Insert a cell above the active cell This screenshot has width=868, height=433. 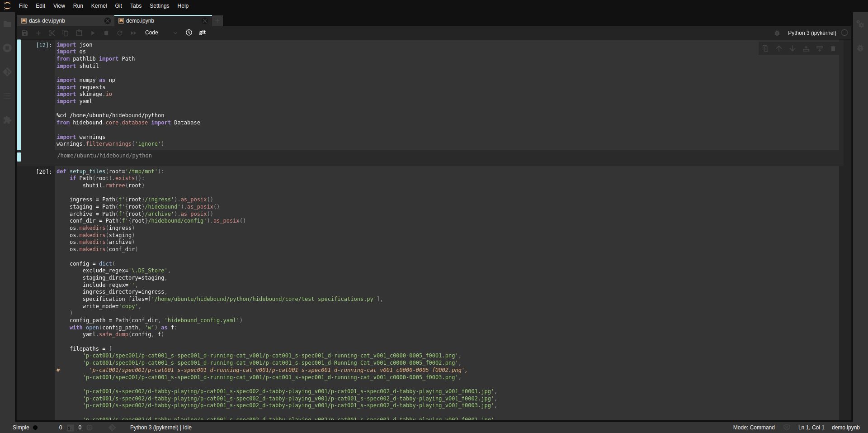tap(806, 49)
